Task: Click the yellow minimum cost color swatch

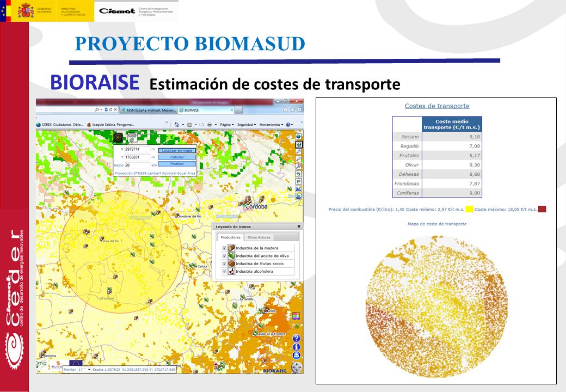Action: 469,209
